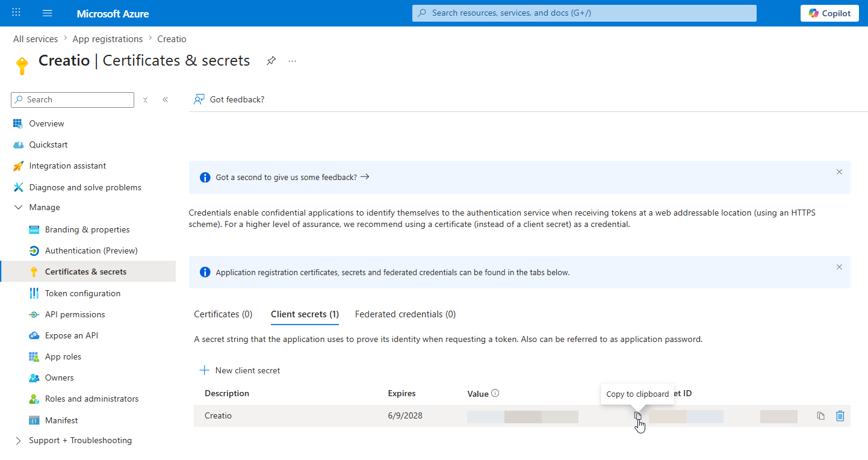Click the Creatio key icon
Image resolution: width=868 pixels, height=460 pixels.
point(22,66)
